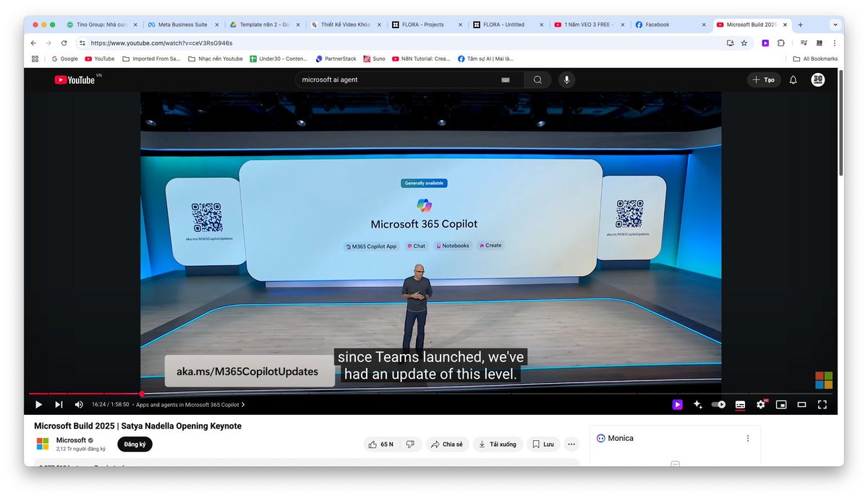Viewport: 868px width, 498px height.
Task: Toggle subtitles with the captions button
Action: (x=740, y=405)
